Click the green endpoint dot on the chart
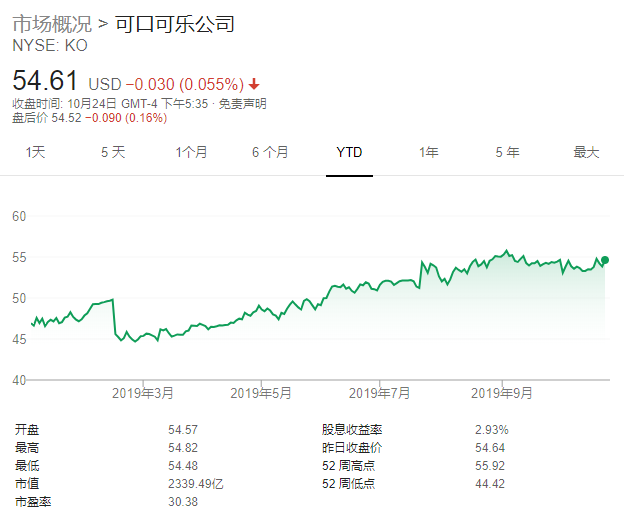The width and height of the screenshot is (624, 528). (604, 260)
